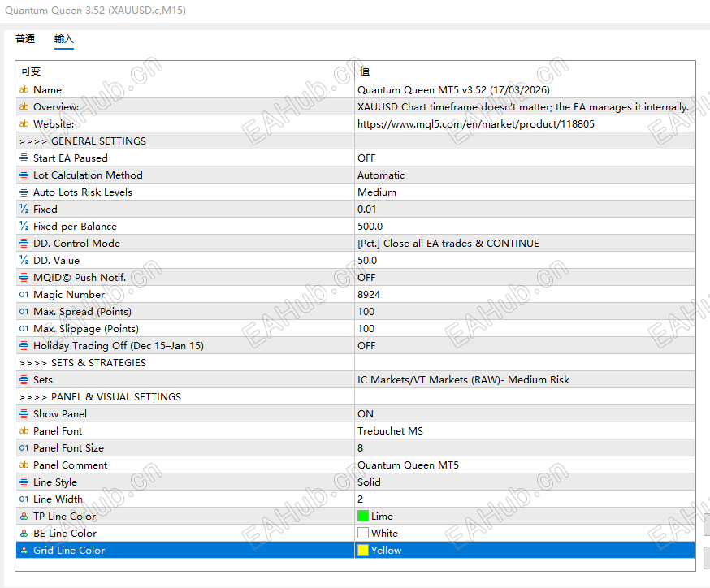Open Lot Calculation Method Automatic value
Image resolution: width=710 pixels, height=588 pixels.
point(525,175)
